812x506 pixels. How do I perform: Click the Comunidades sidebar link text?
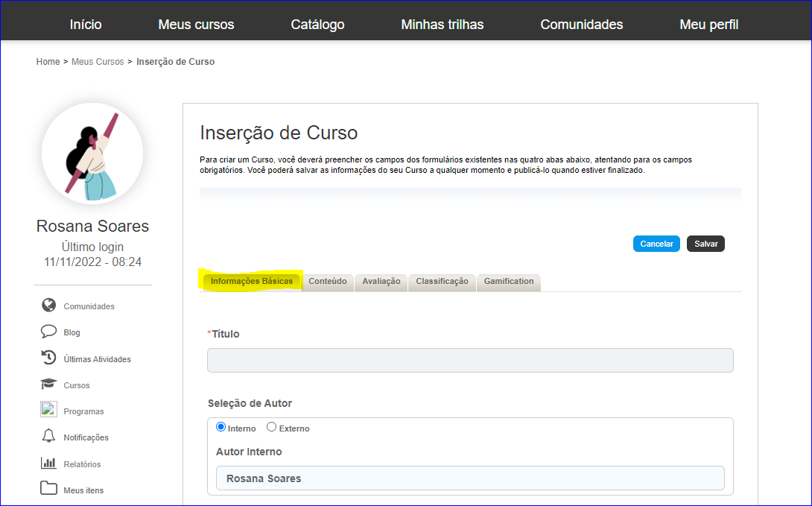coord(89,306)
